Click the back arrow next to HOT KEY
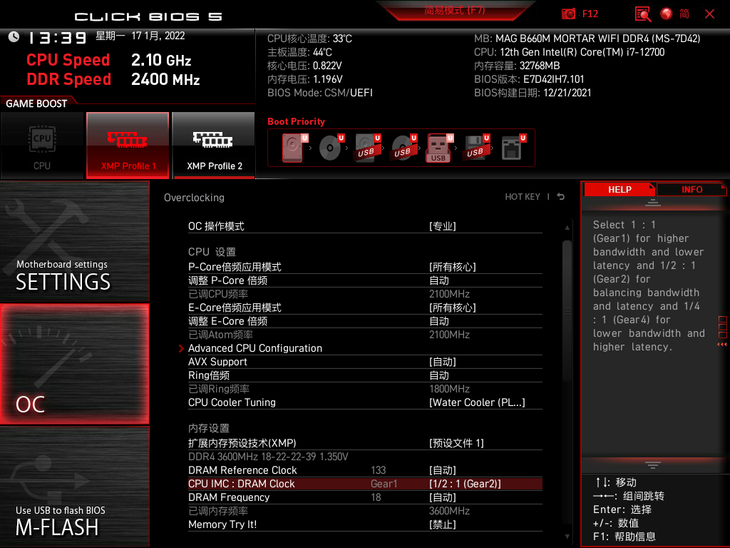 click(561, 197)
